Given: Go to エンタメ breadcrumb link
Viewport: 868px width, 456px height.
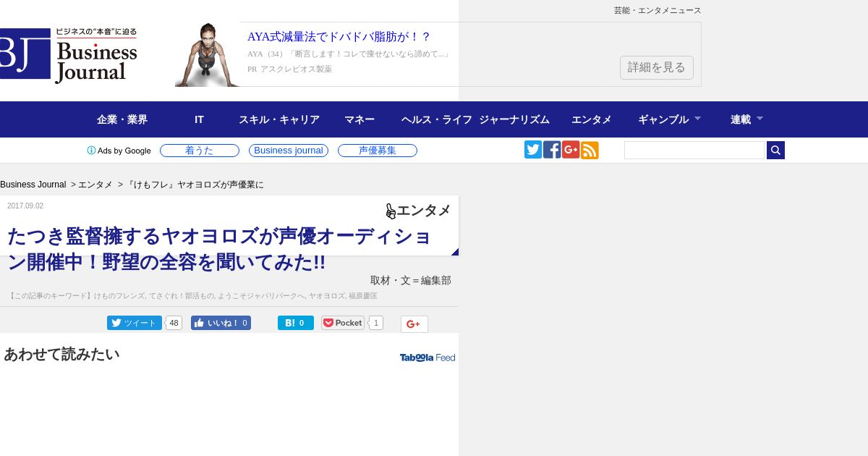Looking at the screenshot, I should point(95,185).
